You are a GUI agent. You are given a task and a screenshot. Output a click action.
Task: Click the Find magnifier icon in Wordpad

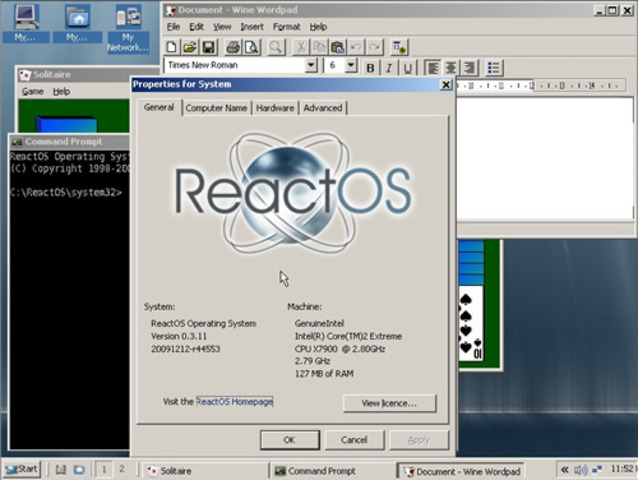click(276, 47)
